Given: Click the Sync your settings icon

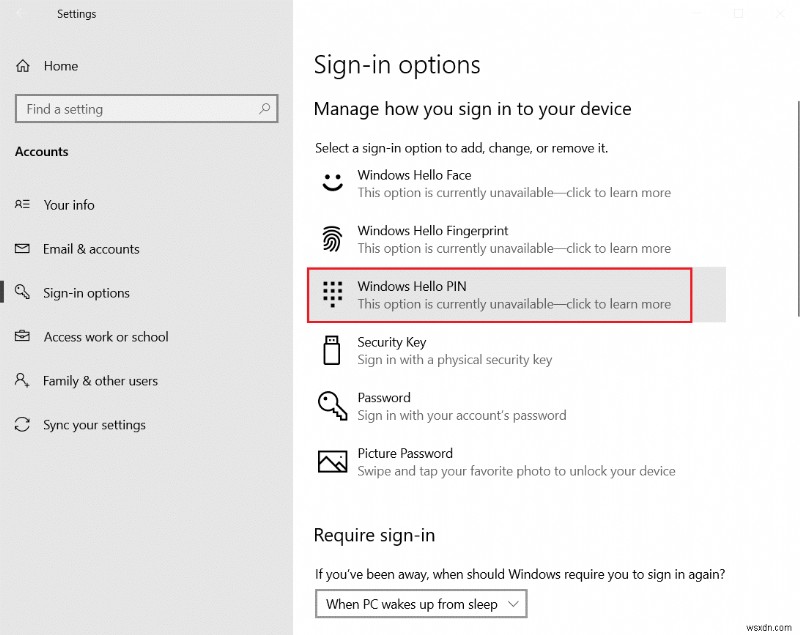Looking at the screenshot, I should coord(22,425).
